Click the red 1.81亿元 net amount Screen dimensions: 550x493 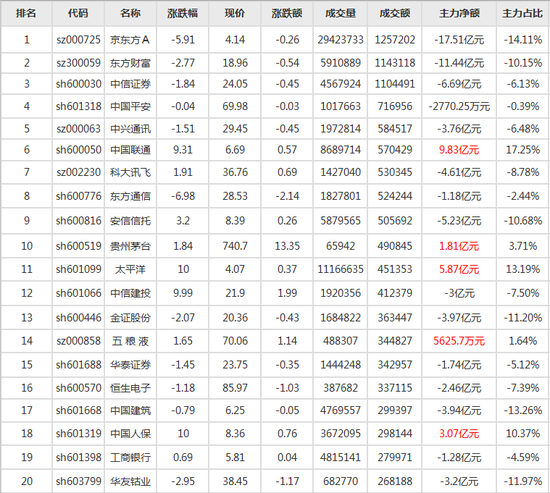coord(459,246)
